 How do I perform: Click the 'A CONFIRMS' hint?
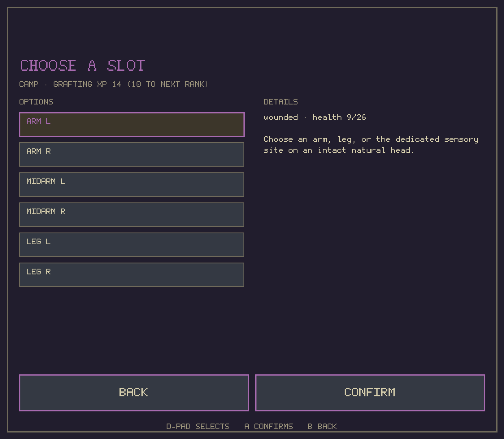[269, 426]
